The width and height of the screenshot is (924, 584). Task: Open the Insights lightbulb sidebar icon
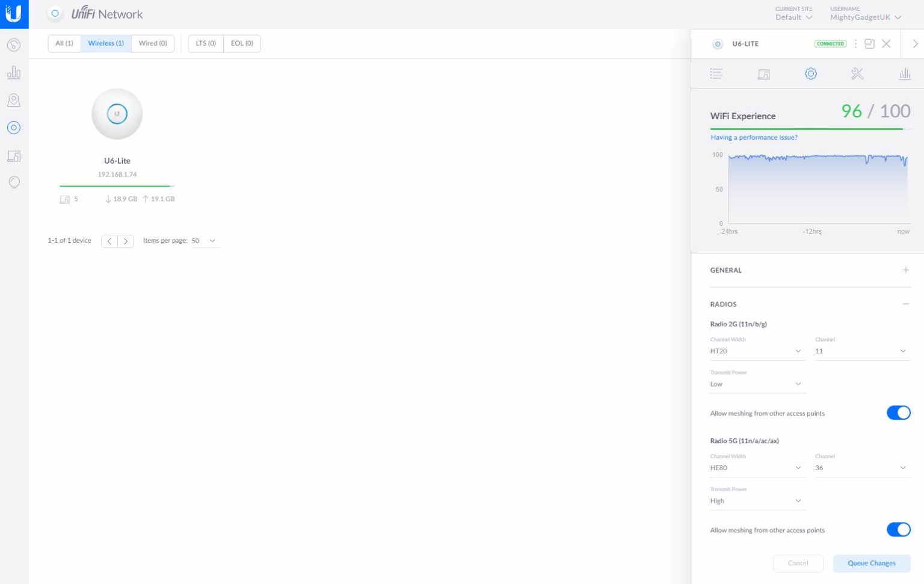click(14, 182)
